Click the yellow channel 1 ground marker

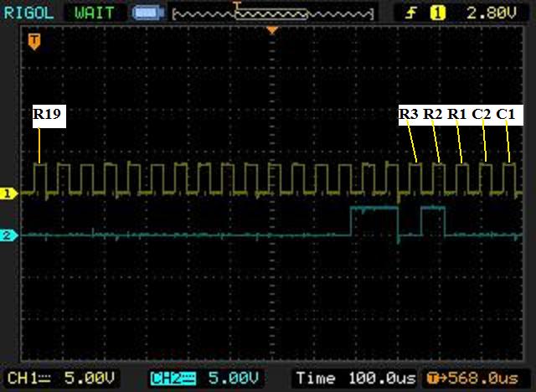click(x=8, y=193)
